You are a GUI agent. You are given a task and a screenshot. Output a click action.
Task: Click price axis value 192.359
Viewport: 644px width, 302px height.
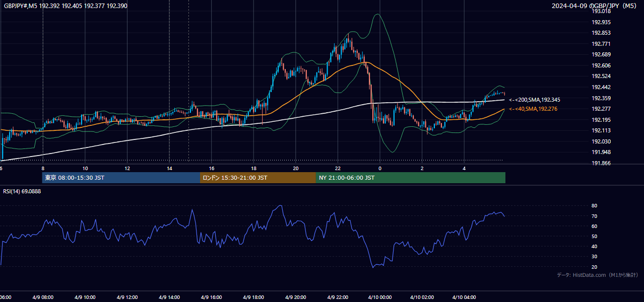(601, 98)
